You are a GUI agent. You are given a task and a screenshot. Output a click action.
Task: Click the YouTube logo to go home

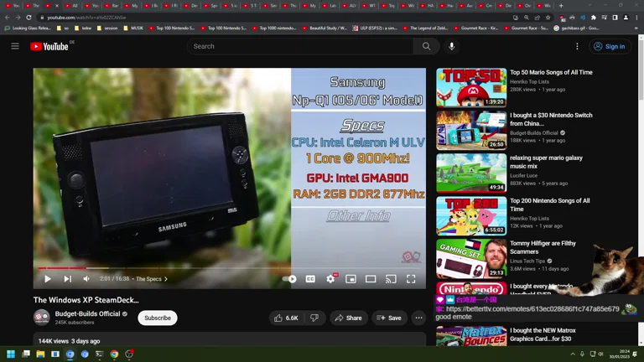(x=52, y=46)
